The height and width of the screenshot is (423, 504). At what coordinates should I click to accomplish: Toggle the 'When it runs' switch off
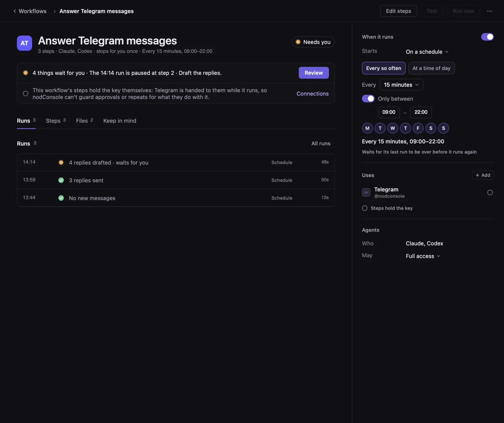coord(487,37)
